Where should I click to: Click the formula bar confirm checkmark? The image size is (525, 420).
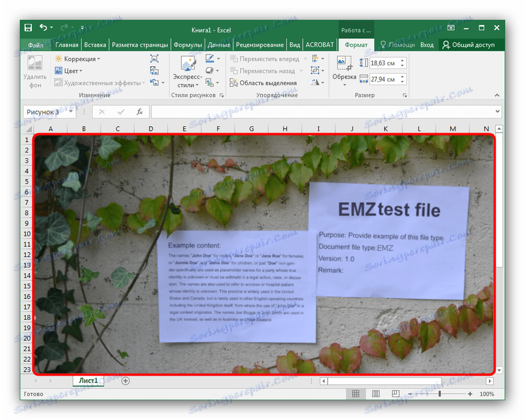(121, 112)
